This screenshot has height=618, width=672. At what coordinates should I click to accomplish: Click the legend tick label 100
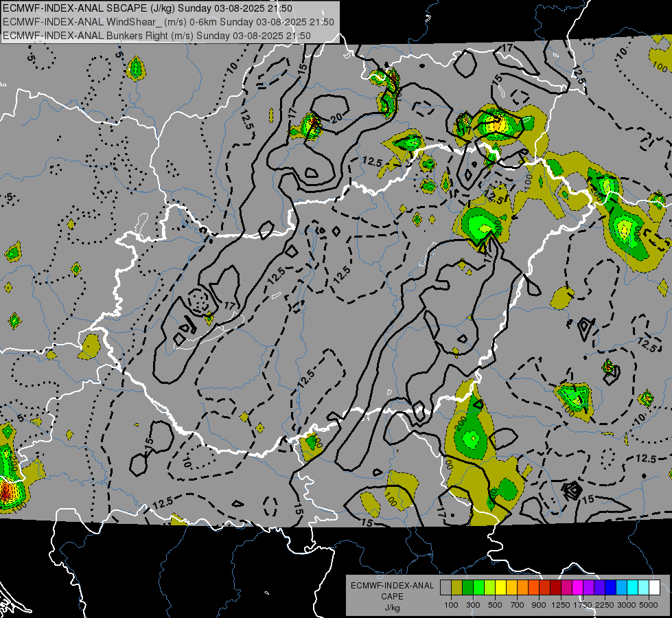coord(451,605)
